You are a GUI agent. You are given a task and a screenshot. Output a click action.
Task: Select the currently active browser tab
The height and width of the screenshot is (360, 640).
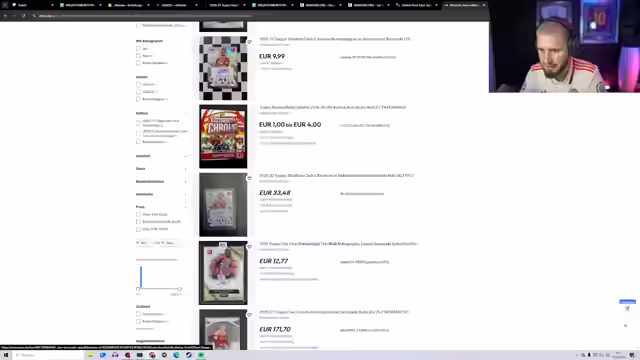coord(464,5)
